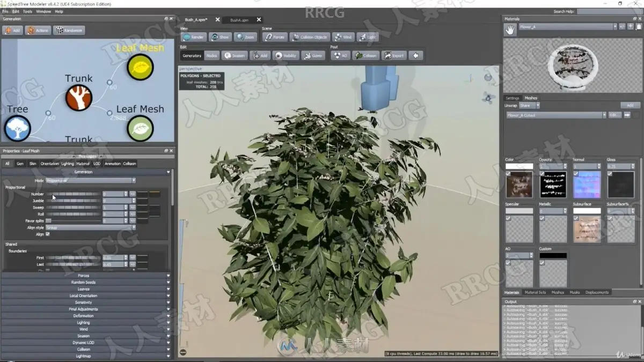Toggle the Wind scene button

tap(343, 37)
